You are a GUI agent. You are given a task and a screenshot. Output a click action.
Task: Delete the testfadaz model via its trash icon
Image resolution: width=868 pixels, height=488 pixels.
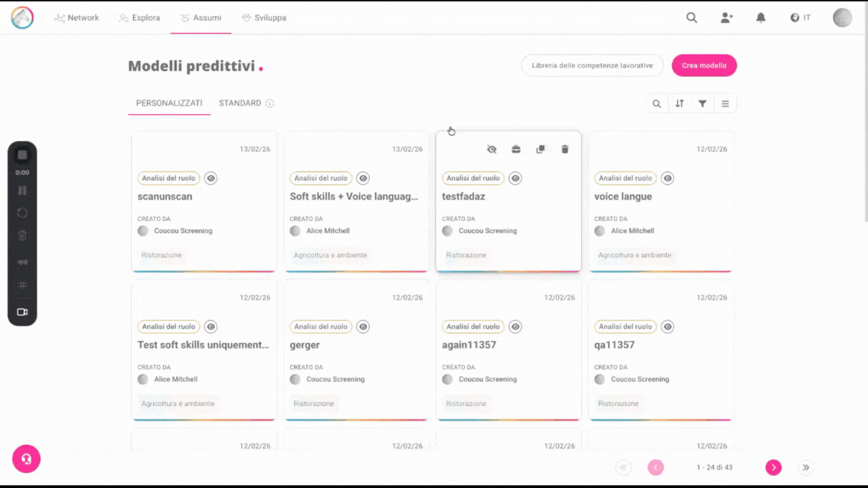[x=565, y=149]
